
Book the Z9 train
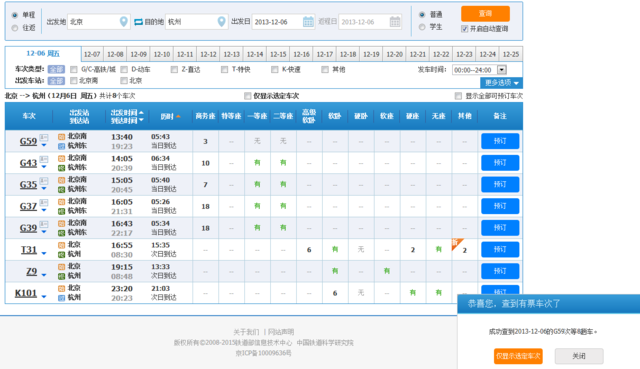[500, 271]
